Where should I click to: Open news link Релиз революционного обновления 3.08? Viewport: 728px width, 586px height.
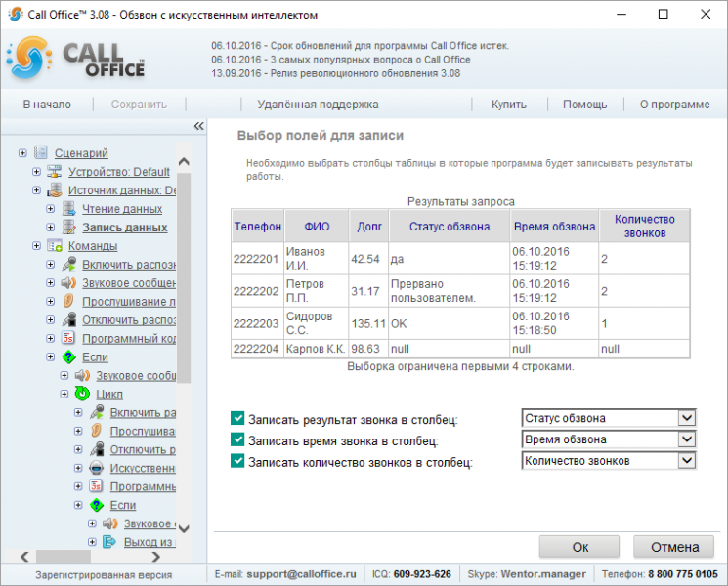[336, 73]
